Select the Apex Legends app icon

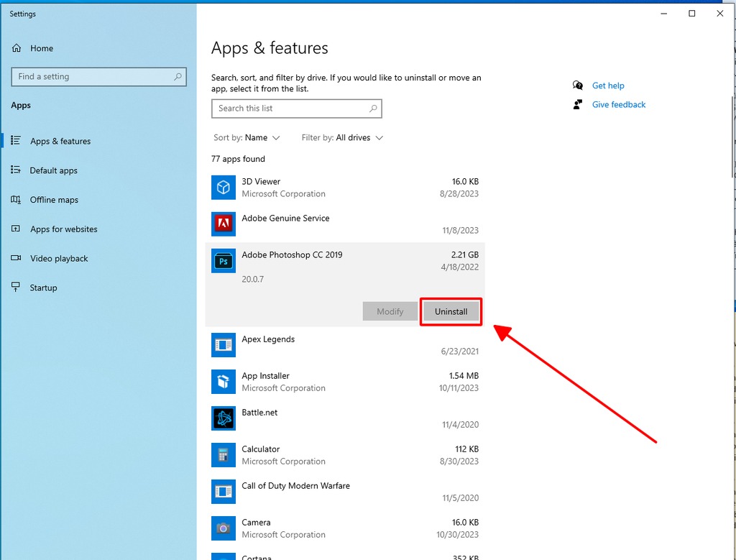tap(224, 345)
